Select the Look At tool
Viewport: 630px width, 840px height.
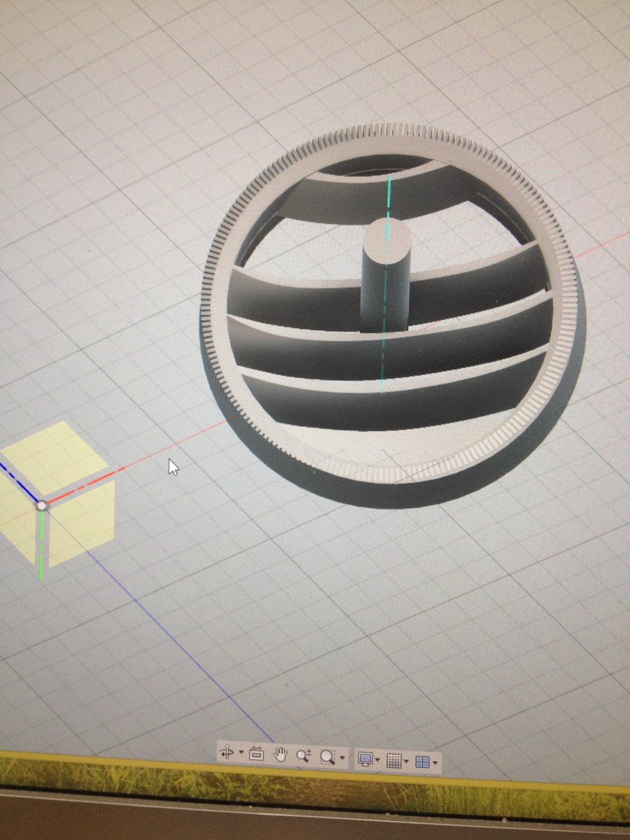click(256, 753)
